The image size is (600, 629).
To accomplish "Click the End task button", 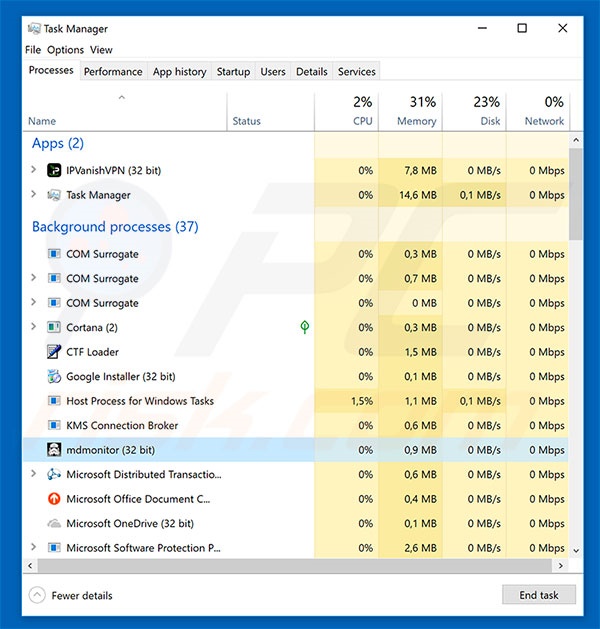I will pyautogui.click(x=539, y=595).
